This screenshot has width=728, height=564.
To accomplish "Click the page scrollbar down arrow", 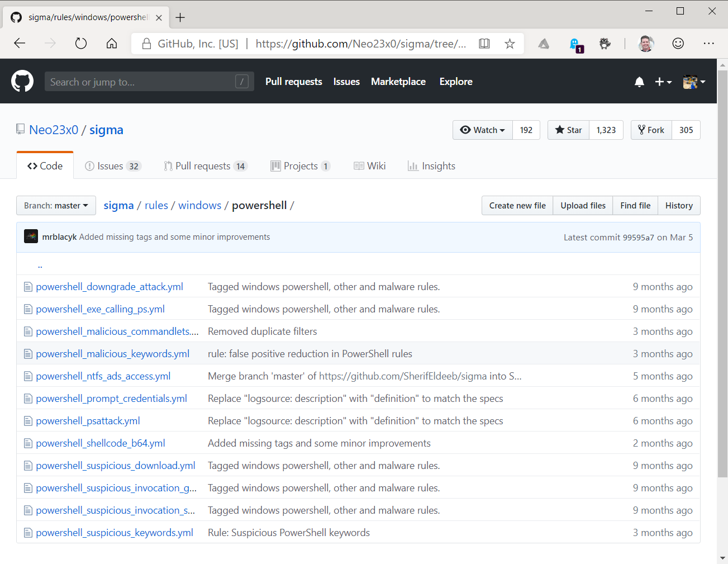I will 722,558.
